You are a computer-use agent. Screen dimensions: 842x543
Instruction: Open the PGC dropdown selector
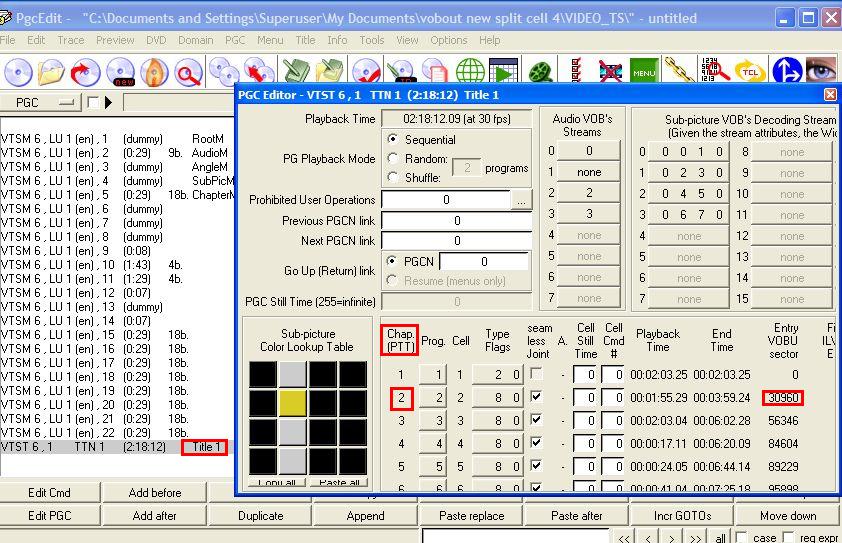(40, 102)
